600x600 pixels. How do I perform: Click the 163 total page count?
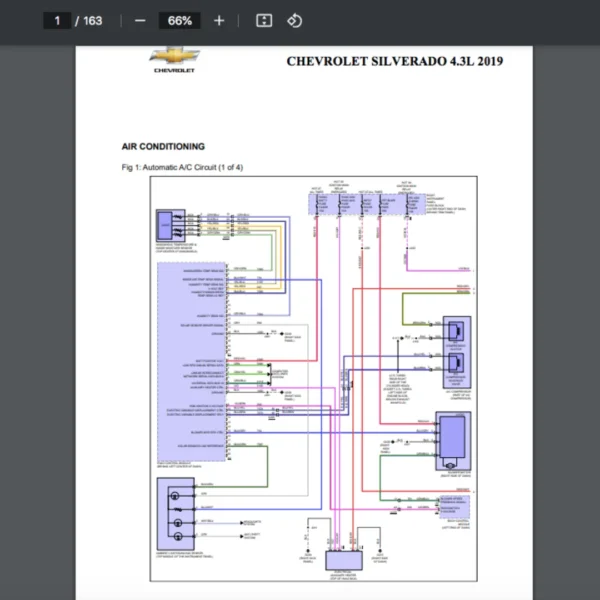pyautogui.click(x=93, y=20)
